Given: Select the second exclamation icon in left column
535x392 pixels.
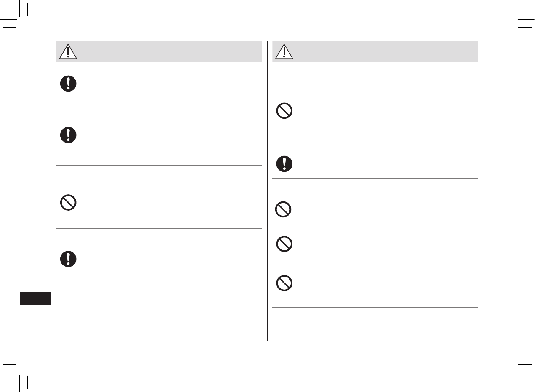Looking at the screenshot, I should click(68, 135).
